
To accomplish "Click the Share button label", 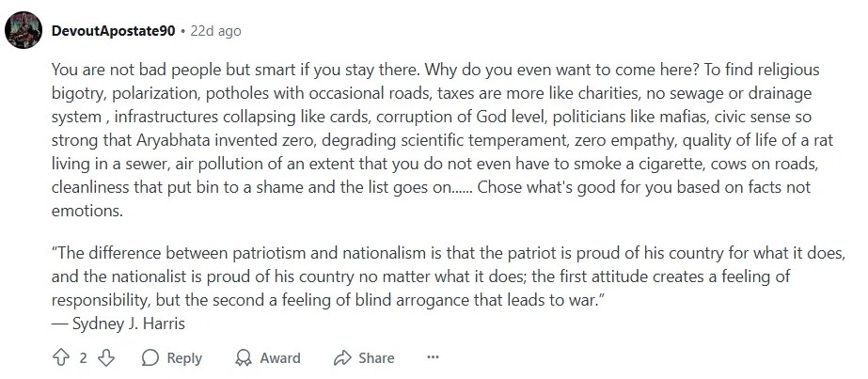I will coord(376,357).
